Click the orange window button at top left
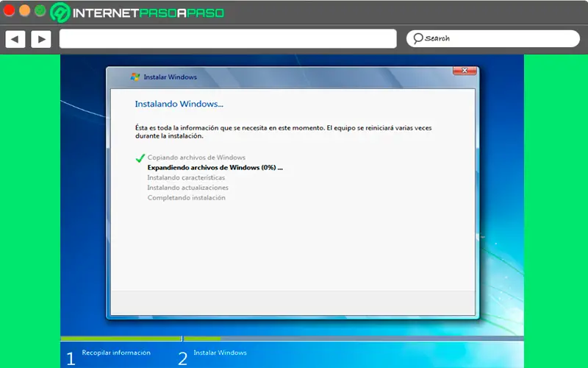 (24, 10)
